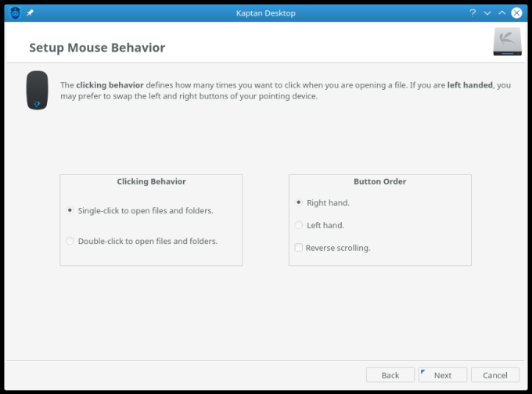Open the title bar help question mark
Image resolution: width=532 pixels, height=394 pixels.
(473, 13)
